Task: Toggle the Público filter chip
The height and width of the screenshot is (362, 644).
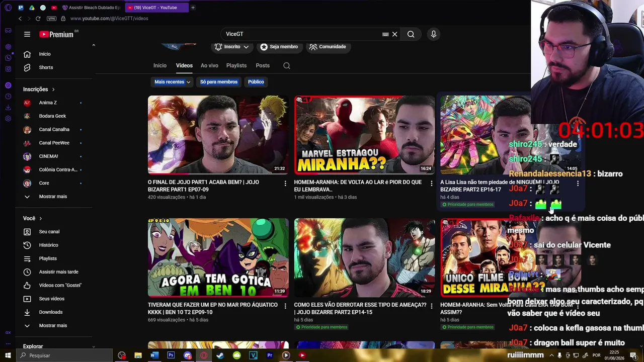Action: pos(256,82)
